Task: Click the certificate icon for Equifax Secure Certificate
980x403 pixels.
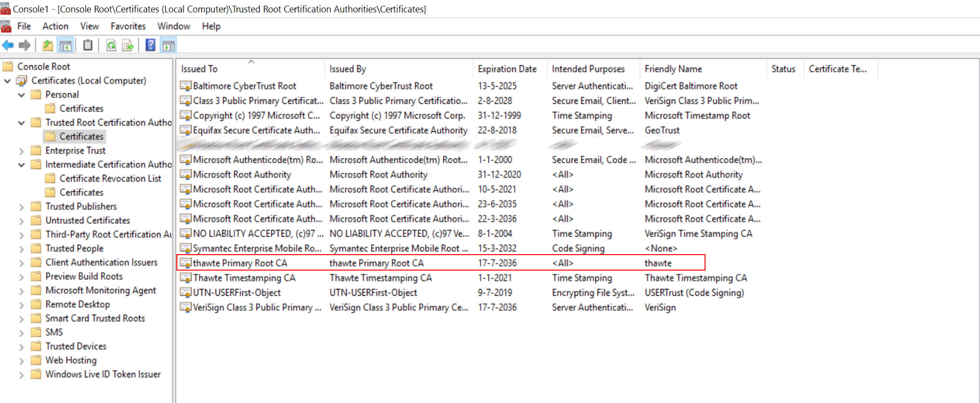Action: [186, 130]
